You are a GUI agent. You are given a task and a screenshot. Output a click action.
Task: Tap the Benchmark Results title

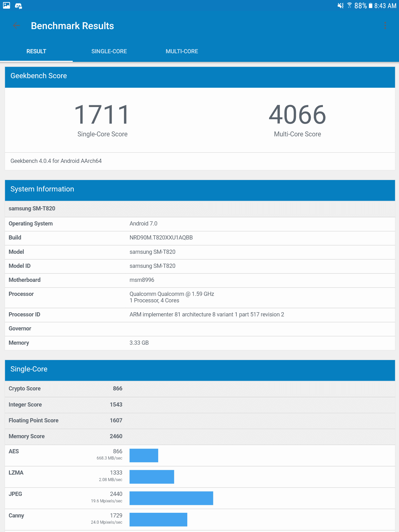pos(72,26)
